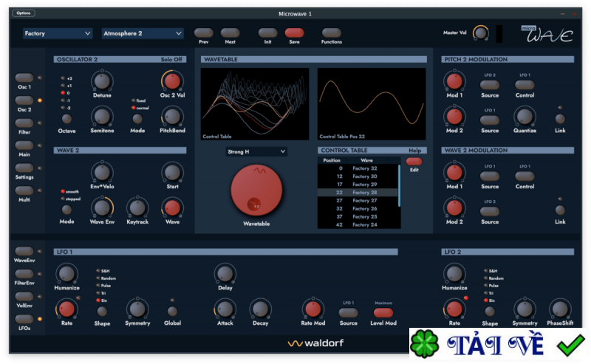The height and width of the screenshot is (364, 591).
Task: Click the Start knob in Wave 2
Action: [x=172, y=172]
